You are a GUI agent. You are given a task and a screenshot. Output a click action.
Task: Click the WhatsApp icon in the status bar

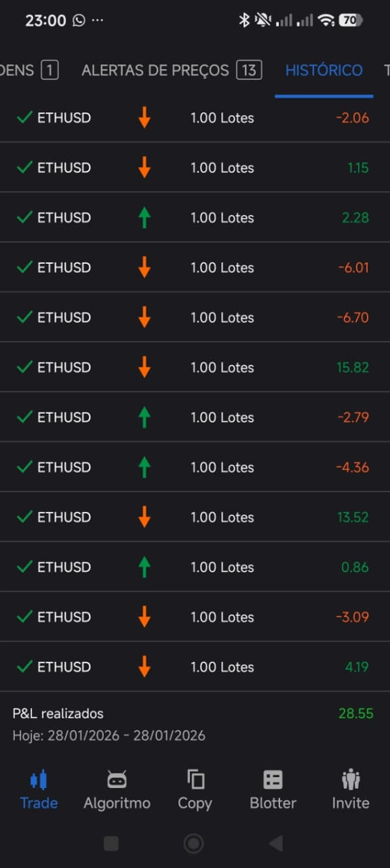coord(78,20)
